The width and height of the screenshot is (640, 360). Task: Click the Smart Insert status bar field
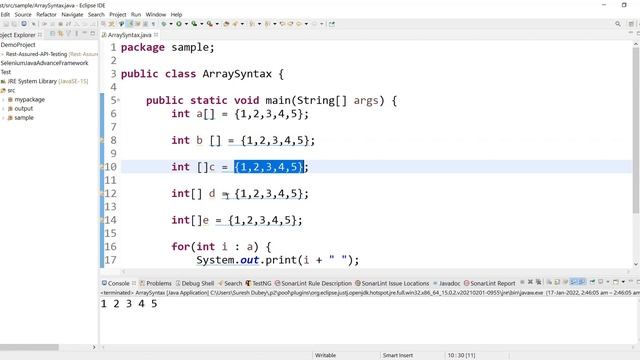click(x=398, y=356)
